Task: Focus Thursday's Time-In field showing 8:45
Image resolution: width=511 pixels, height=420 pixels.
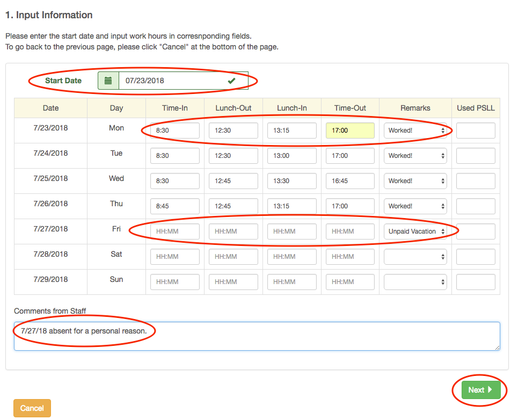Action: 175,206
